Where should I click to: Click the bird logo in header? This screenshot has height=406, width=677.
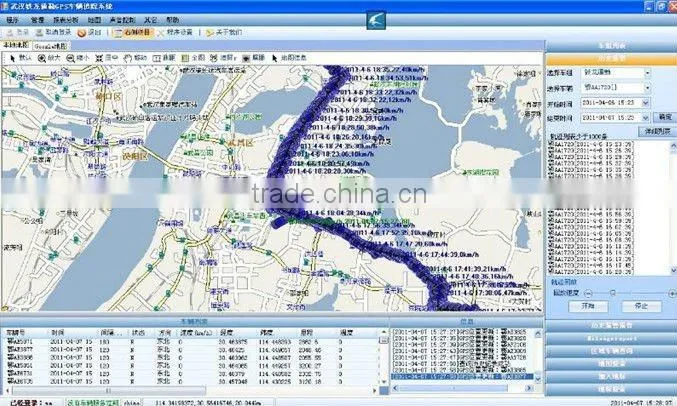(376, 20)
